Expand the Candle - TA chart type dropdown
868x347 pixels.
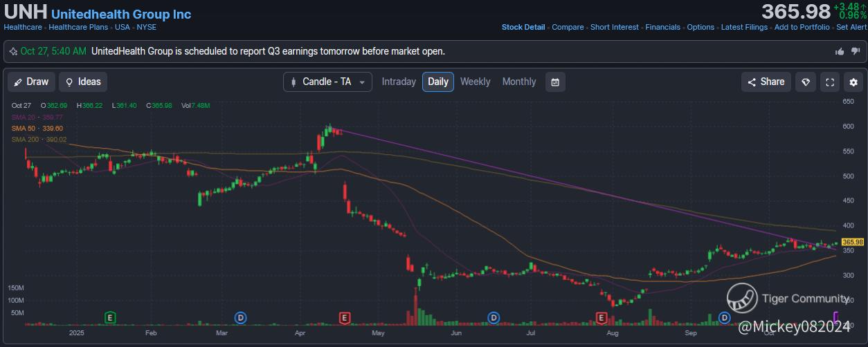[327, 82]
